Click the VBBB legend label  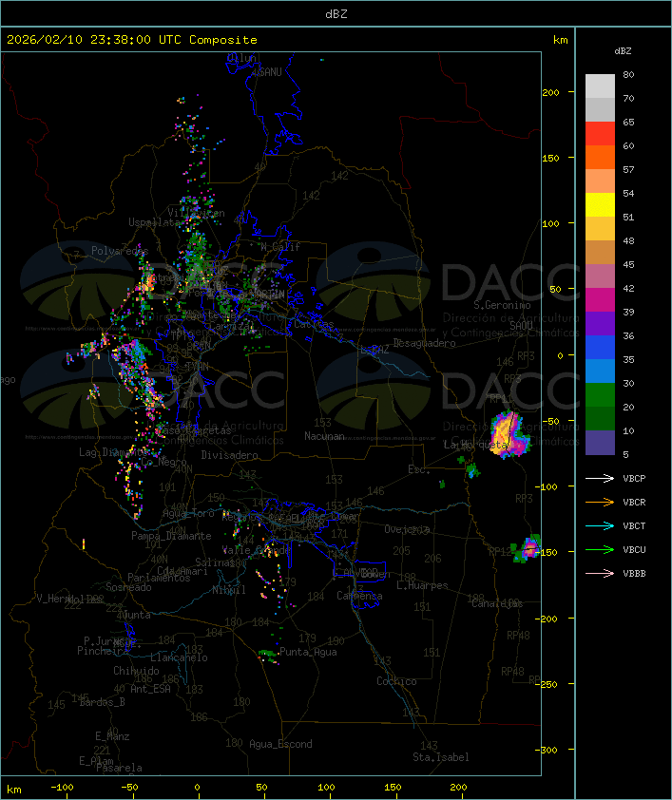point(634,574)
